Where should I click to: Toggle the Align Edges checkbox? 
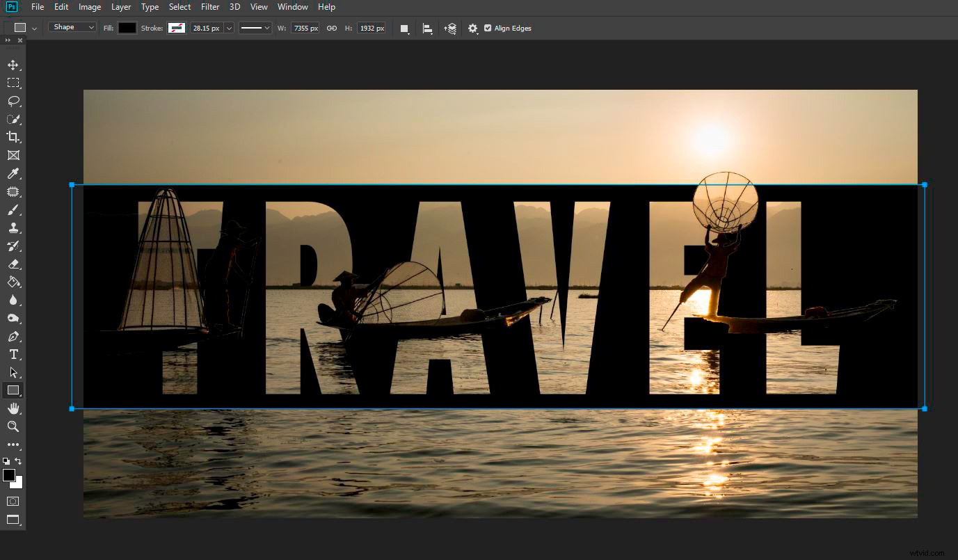point(487,28)
